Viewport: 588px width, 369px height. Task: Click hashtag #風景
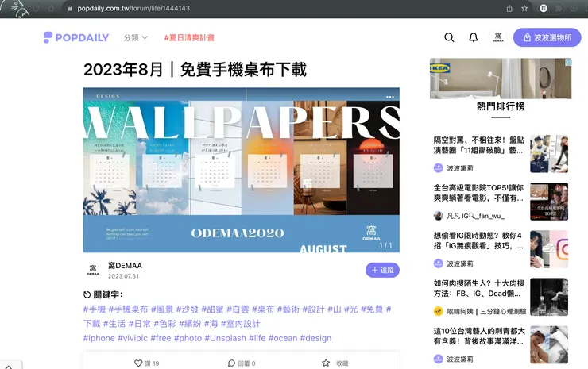(x=162, y=309)
